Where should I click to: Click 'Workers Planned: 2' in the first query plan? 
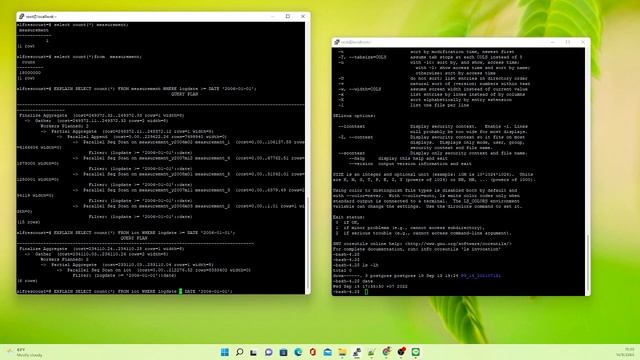[64, 126]
